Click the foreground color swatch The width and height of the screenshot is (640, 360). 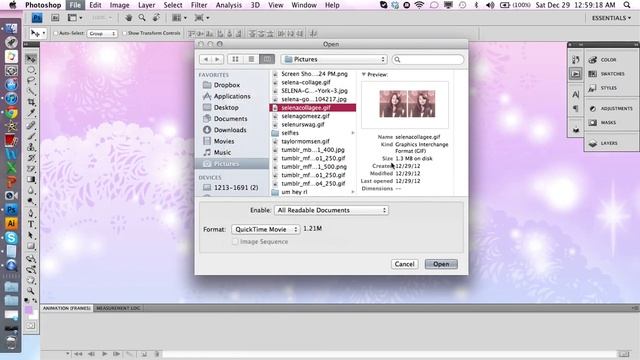click(x=28, y=310)
